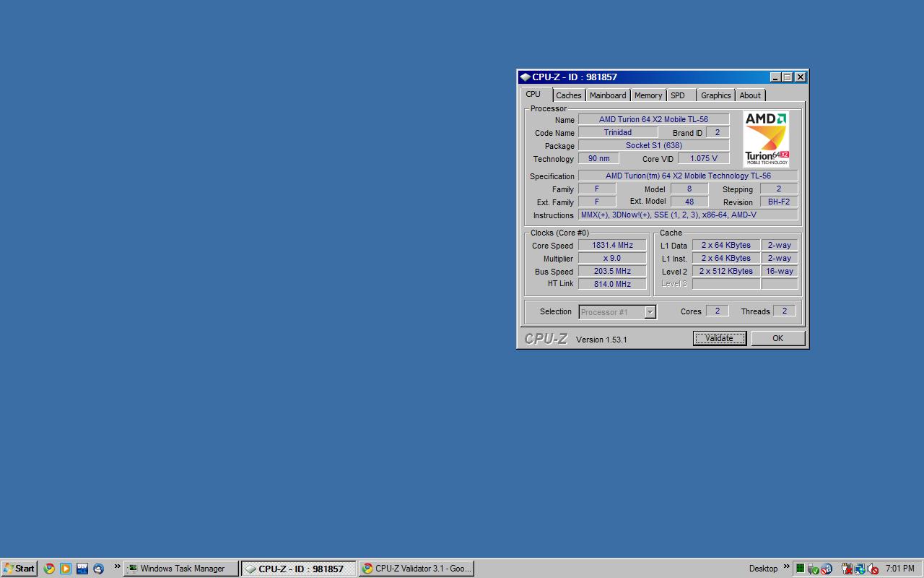This screenshot has width=924, height=578.
Task: Click the Core VID value 1.075 V
Action: 704,158
